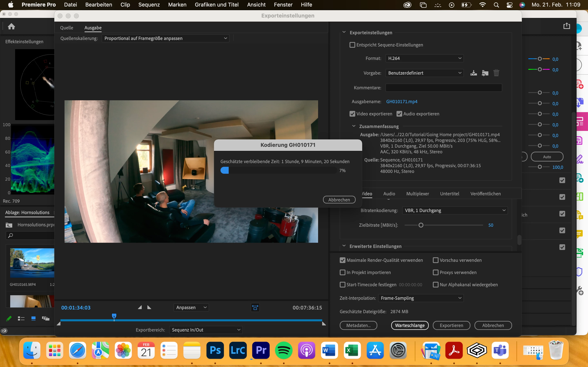588x367 pixels.
Task: Click the quick export share icon
Action: click(x=567, y=26)
